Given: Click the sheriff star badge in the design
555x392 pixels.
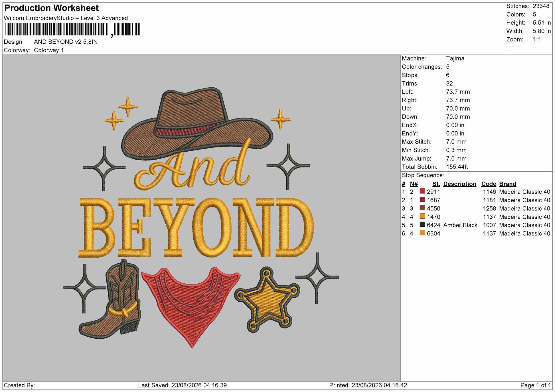Looking at the screenshot, I should [267, 300].
